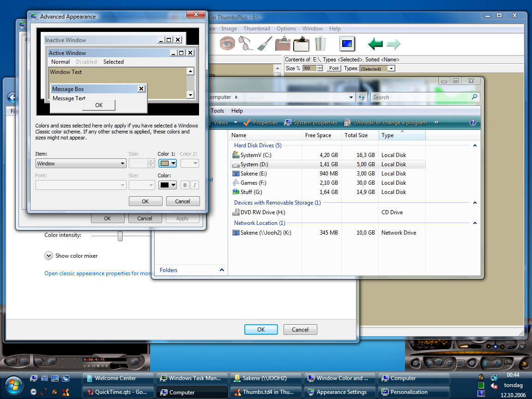
Task: Open the Types dropdown in ThumbsPlus
Action: coord(392,68)
